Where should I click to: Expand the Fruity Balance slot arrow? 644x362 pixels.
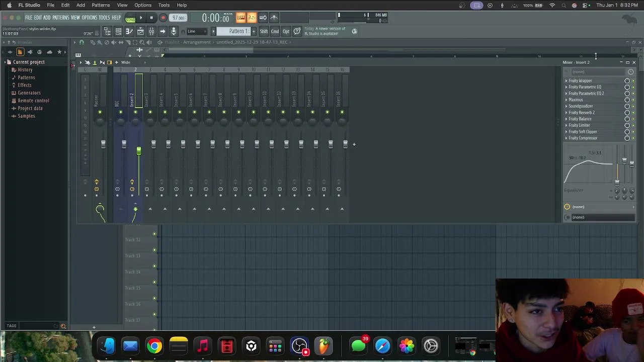coord(566,119)
